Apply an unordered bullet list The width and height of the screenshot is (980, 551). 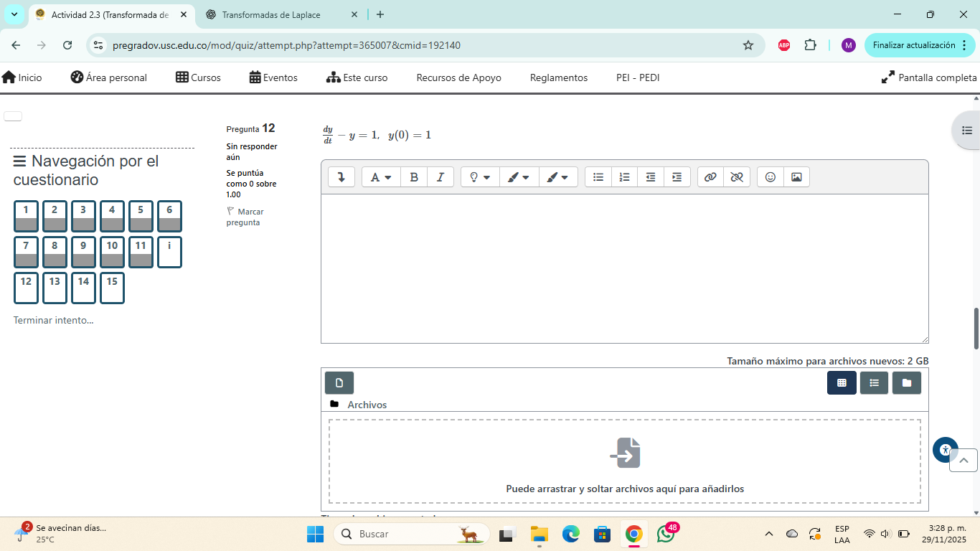(598, 177)
